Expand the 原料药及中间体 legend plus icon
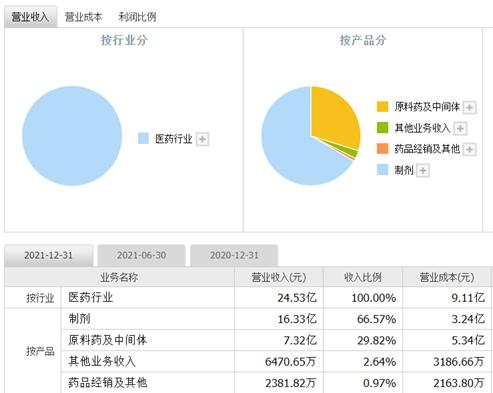 pos(470,108)
